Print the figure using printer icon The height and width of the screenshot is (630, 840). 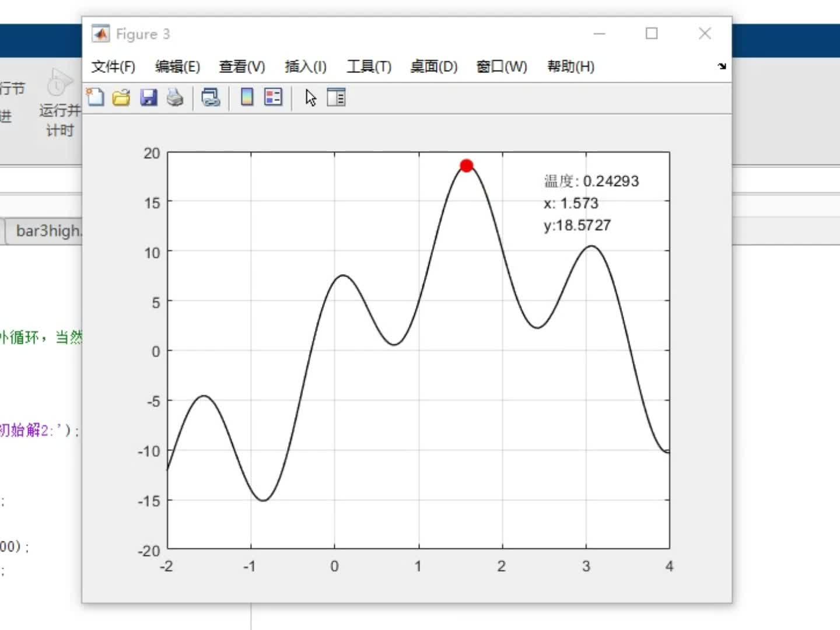[175, 97]
